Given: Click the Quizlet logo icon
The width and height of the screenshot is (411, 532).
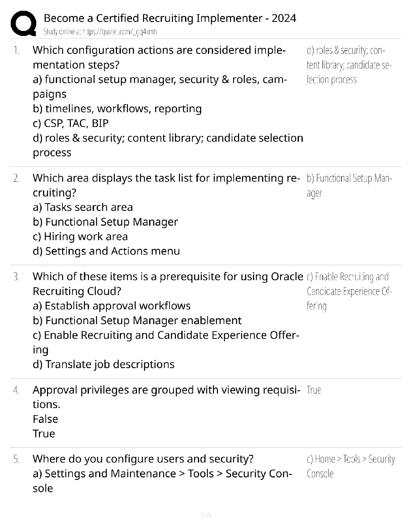Looking at the screenshot, I should coord(24,23).
